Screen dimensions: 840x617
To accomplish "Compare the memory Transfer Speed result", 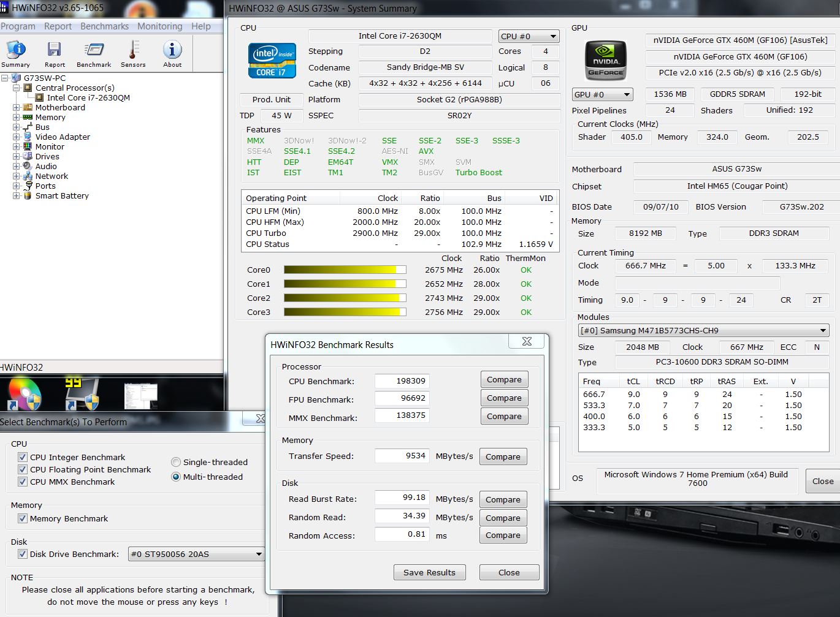I will [503, 456].
